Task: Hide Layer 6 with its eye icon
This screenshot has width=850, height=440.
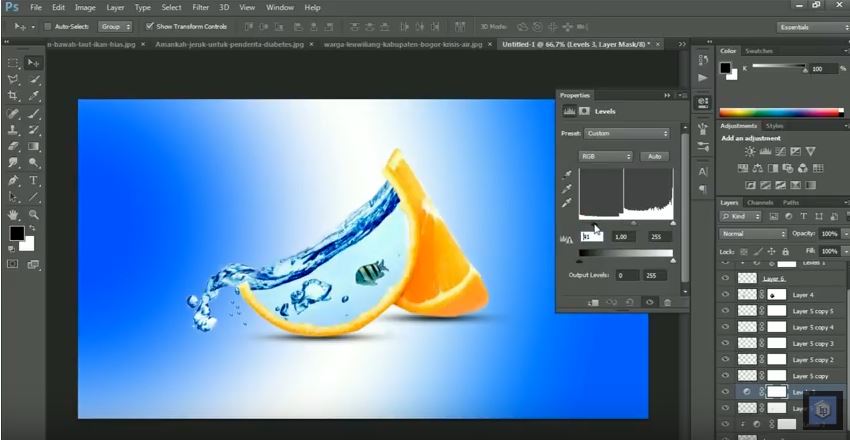Action: point(725,278)
